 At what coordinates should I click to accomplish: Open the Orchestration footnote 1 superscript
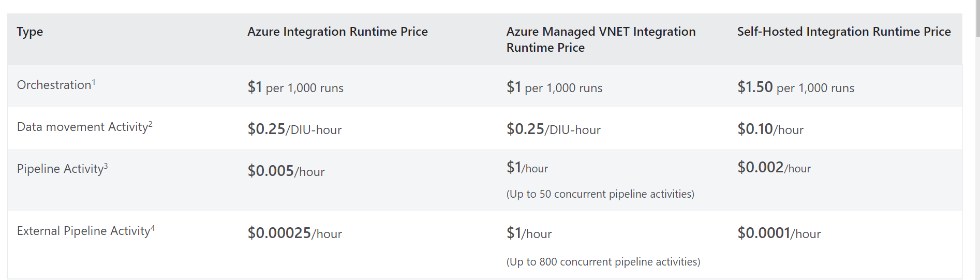pyautogui.click(x=94, y=82)
